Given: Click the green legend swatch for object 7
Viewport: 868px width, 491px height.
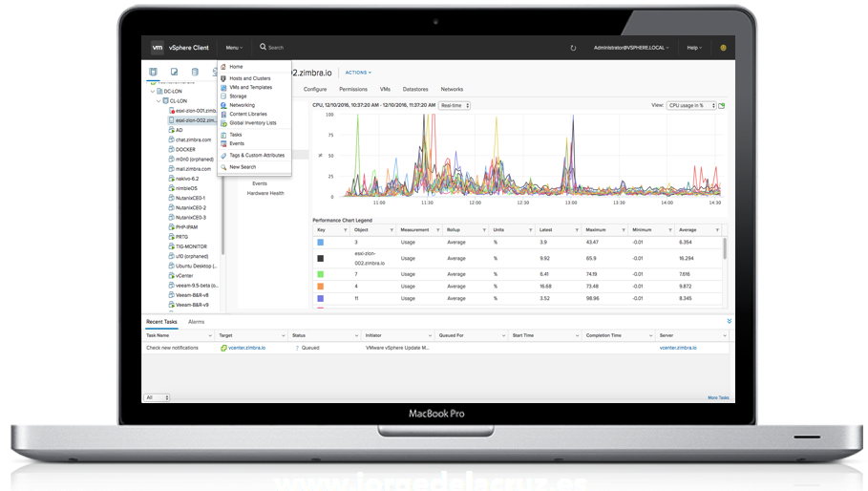Looking at the screenshot, I should [x=320, y=274].
